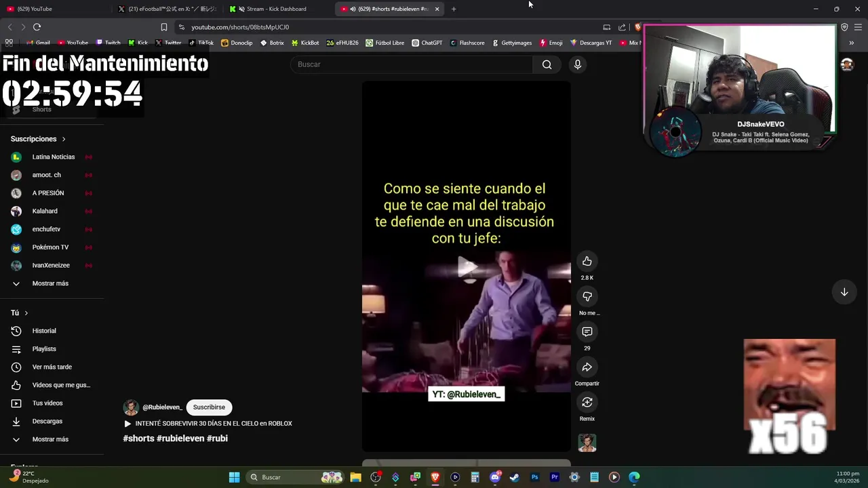Open the eFHUB26 bookmark
Image resolution: width=868 pixels, height=488 pixels.
(x=342, y=43)
